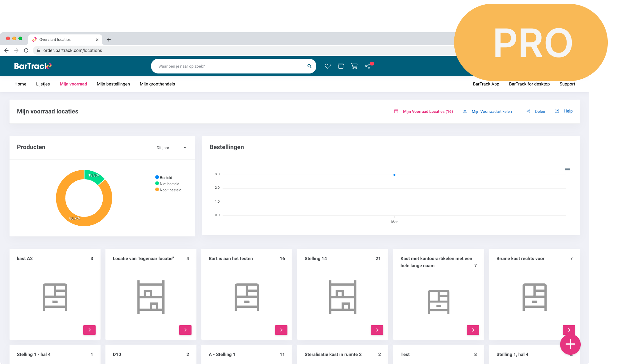This screenshot has width=617, height=364.
Task: Toggle the Niet besteld legend item
Action: click(x=168, y=184)
